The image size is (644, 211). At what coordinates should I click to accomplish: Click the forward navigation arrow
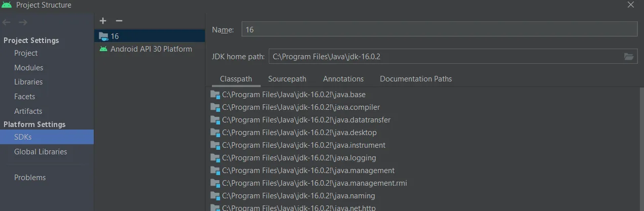[x=23, y=22]
